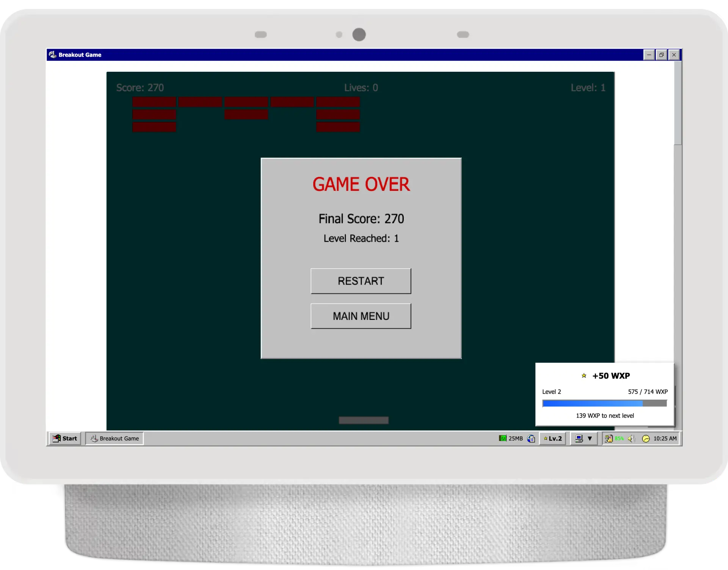Click the 139 WXP to next level text

(x=604, y=416)
